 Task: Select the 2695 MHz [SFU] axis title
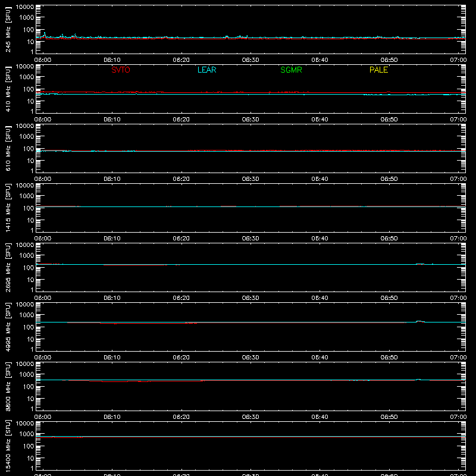click(8, 267)
